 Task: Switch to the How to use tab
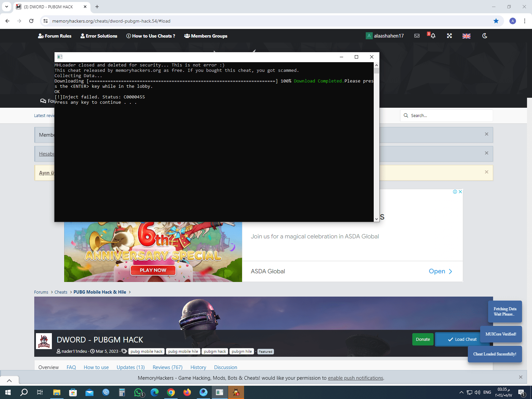(96, 367)
